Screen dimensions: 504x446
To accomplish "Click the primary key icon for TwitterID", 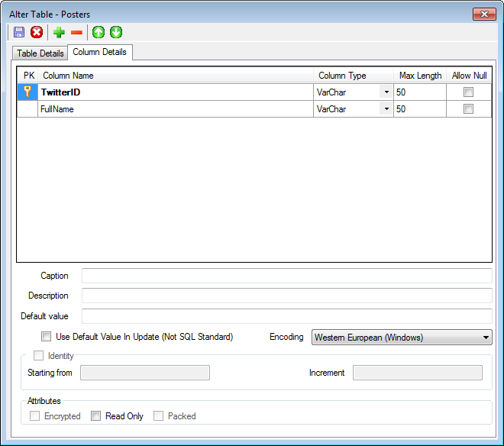I will tap(27, 92).
